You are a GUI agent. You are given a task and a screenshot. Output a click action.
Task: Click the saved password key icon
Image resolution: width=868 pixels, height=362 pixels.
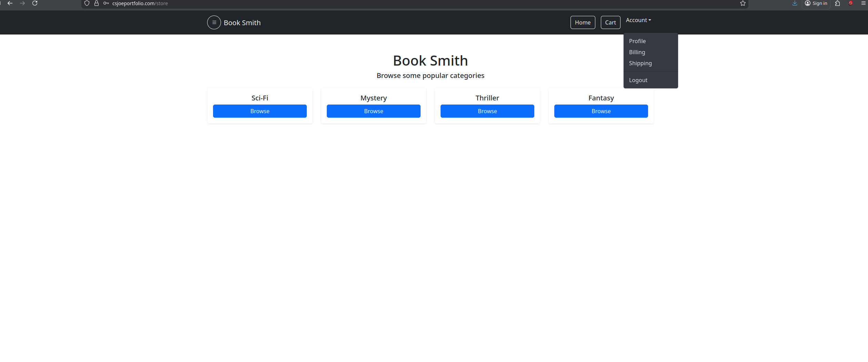[x=106, y=3]
